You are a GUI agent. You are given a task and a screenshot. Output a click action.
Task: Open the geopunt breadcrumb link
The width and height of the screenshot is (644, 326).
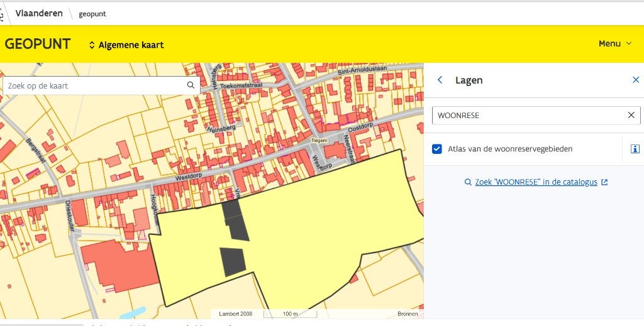click(x=92, y=14)
